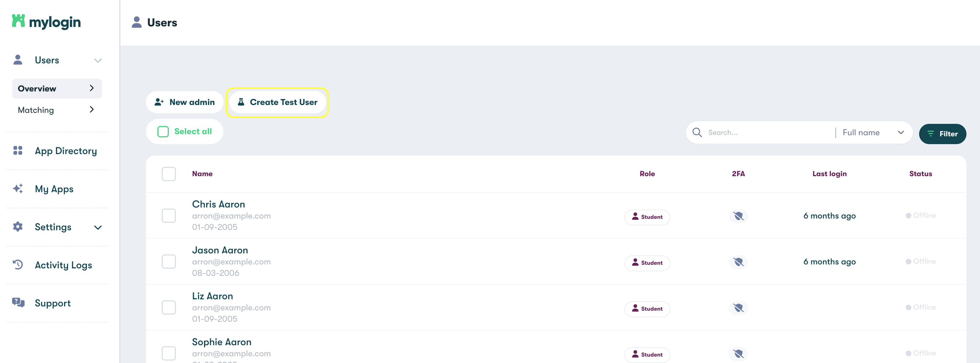Screen dimensions: 980x363
Task: Click inside the Search field
Action: tap(757, 132)
